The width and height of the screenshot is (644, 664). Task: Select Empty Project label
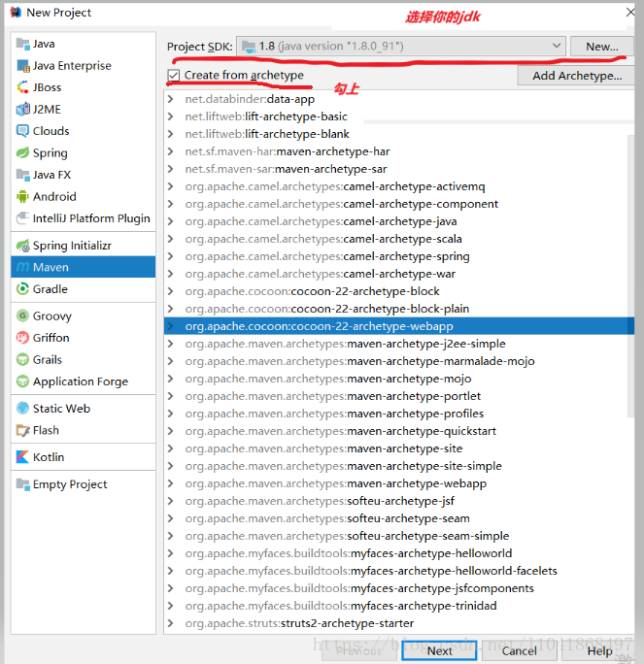click(x=70, y=484)
